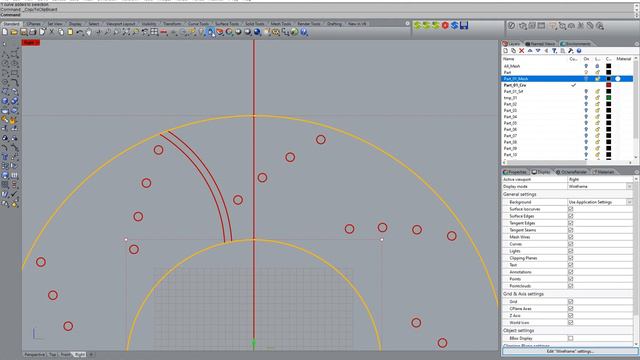
Task: Select the All_Mesh layer name
Action: (512, 66)
